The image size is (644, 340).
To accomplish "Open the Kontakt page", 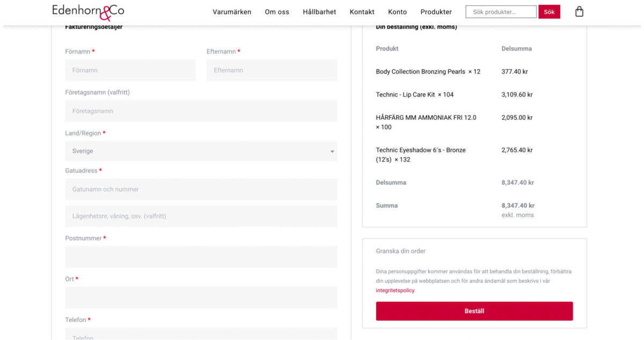I will [x=362, y=12].
